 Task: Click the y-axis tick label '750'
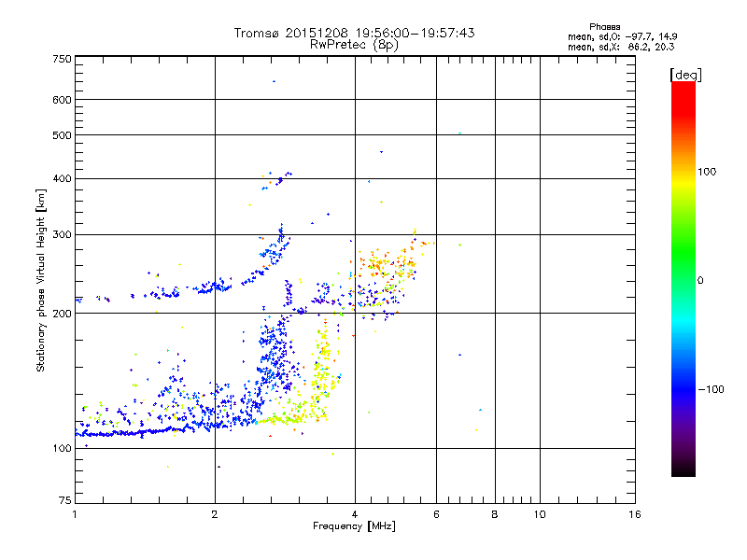[x=62, y=59]
